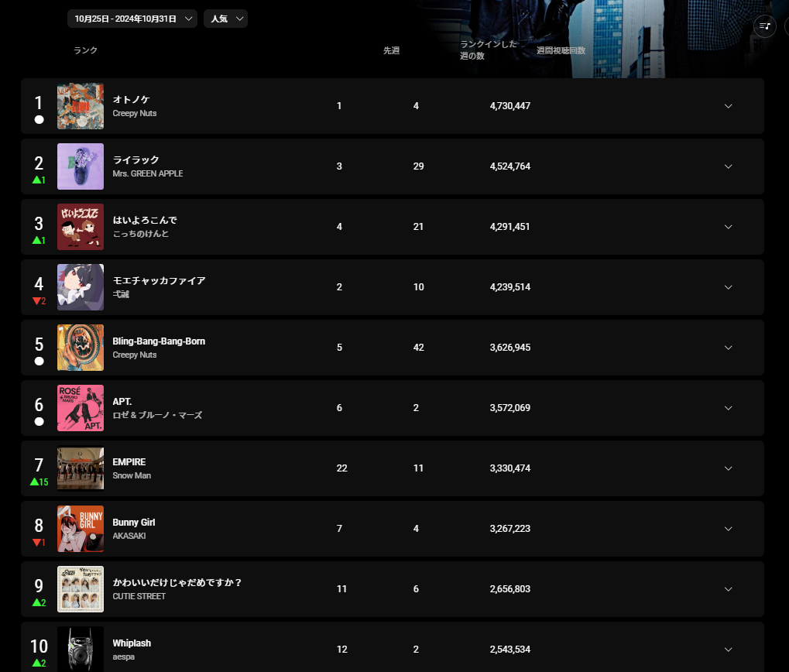This screenshot has width=789, height=672.
Task: Click the APT. album artwork
Action: tap(81, 408)
